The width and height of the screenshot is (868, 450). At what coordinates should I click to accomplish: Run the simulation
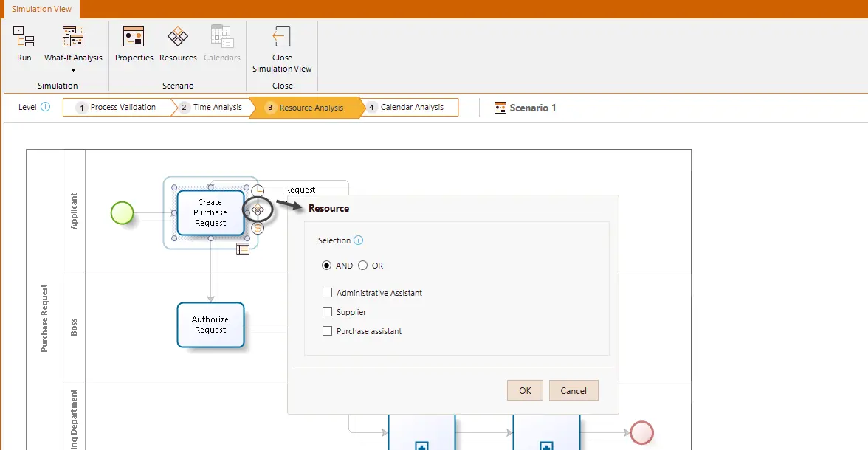click(24, 44)
